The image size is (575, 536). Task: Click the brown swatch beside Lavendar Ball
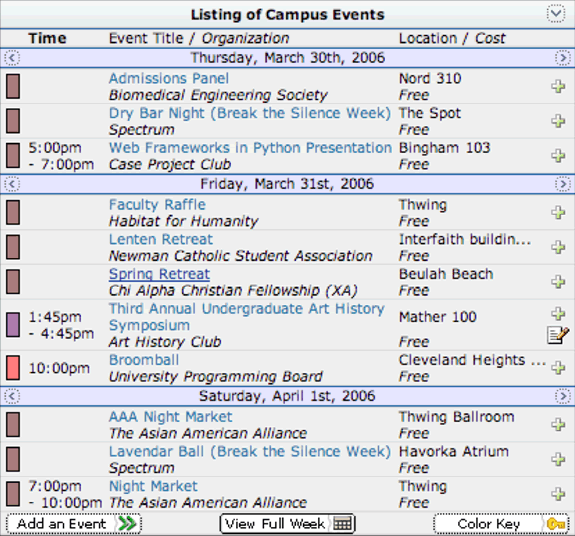tap(13, 459)
